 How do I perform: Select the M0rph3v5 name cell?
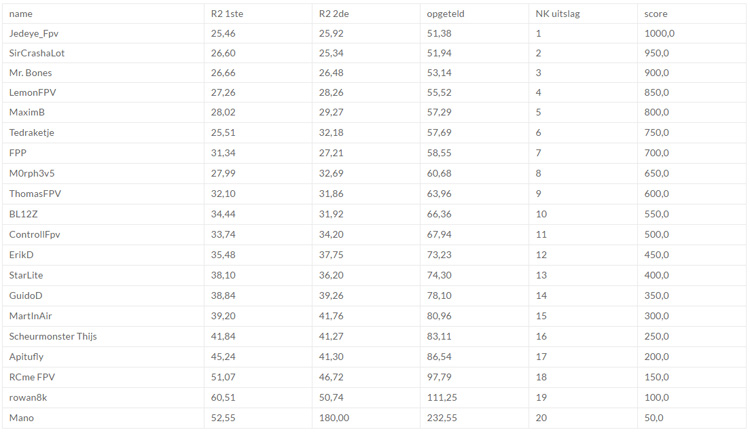[x=32, y=173]
